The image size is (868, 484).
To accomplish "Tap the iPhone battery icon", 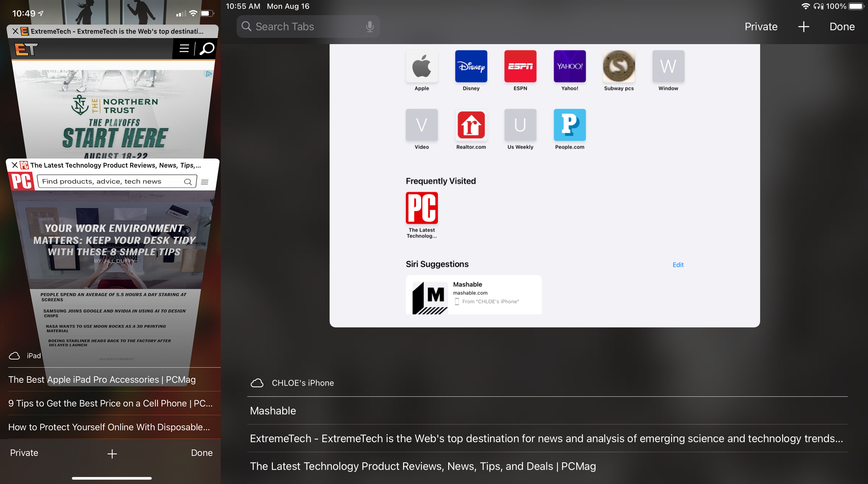I will tap(207, 14).
